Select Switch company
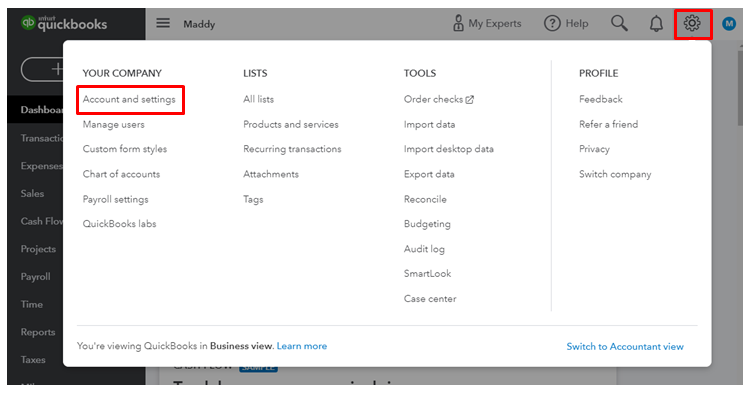753x397 pixels. coord(615,174)
